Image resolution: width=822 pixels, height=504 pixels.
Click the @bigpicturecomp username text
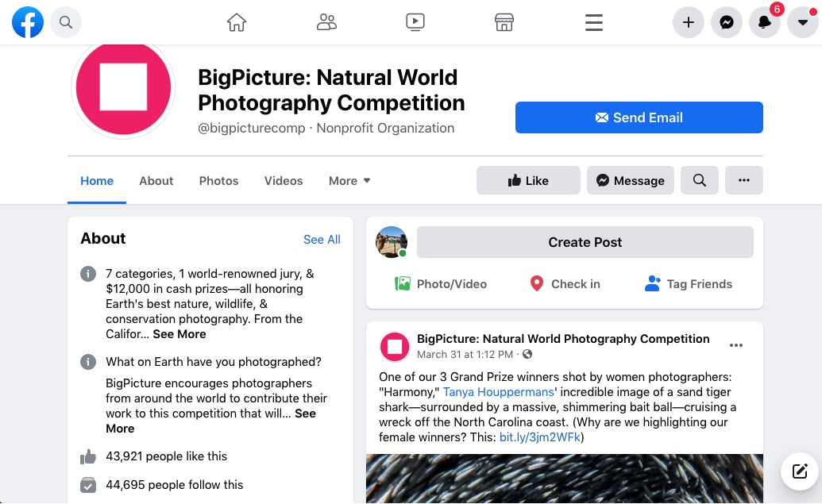pyautogui.click(x=252, y=129)
